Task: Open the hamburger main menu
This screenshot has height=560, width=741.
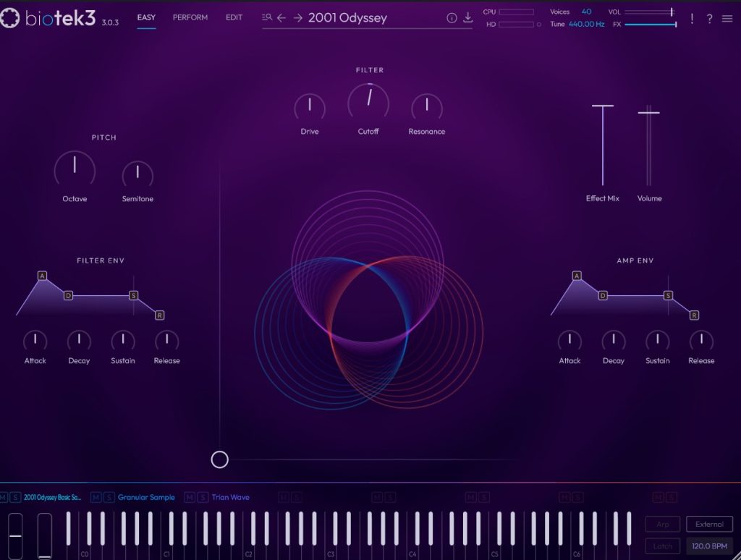Action: pos(727,19)
